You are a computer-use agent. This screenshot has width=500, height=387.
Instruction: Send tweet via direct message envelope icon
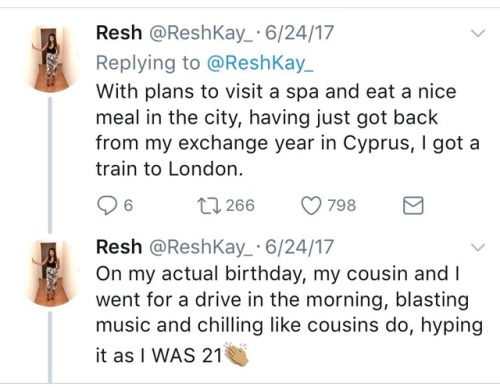(413, 205)
